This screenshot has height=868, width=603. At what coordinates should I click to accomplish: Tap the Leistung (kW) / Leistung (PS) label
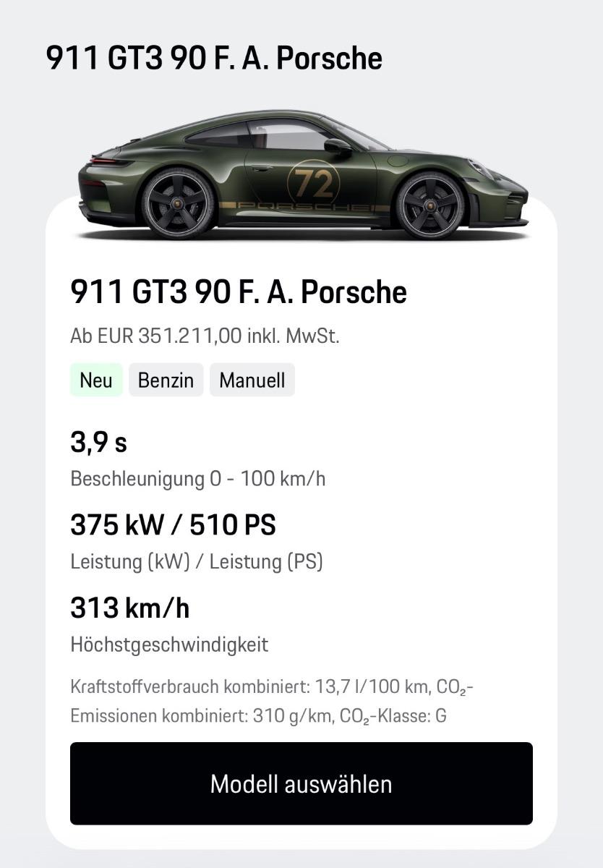pos(196,562)
